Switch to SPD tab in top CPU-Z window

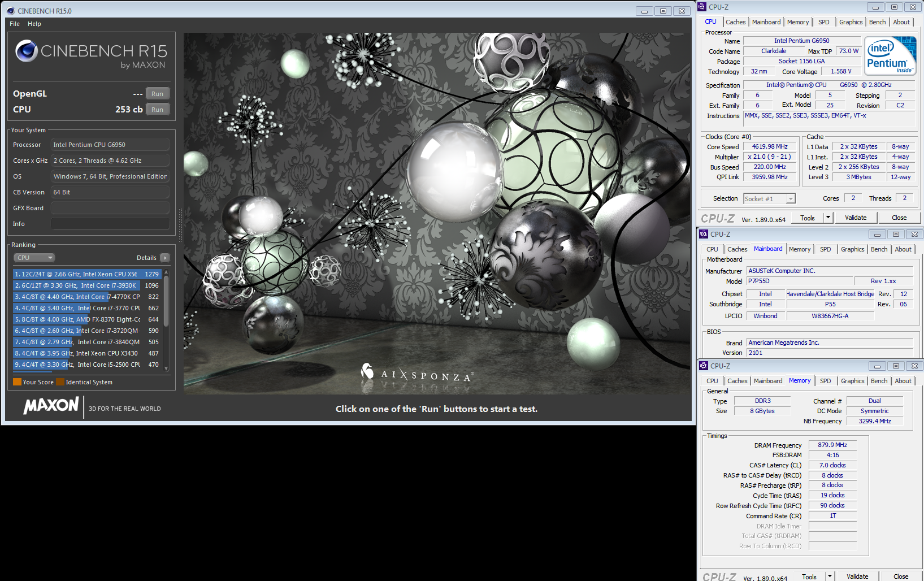(824, 22)
